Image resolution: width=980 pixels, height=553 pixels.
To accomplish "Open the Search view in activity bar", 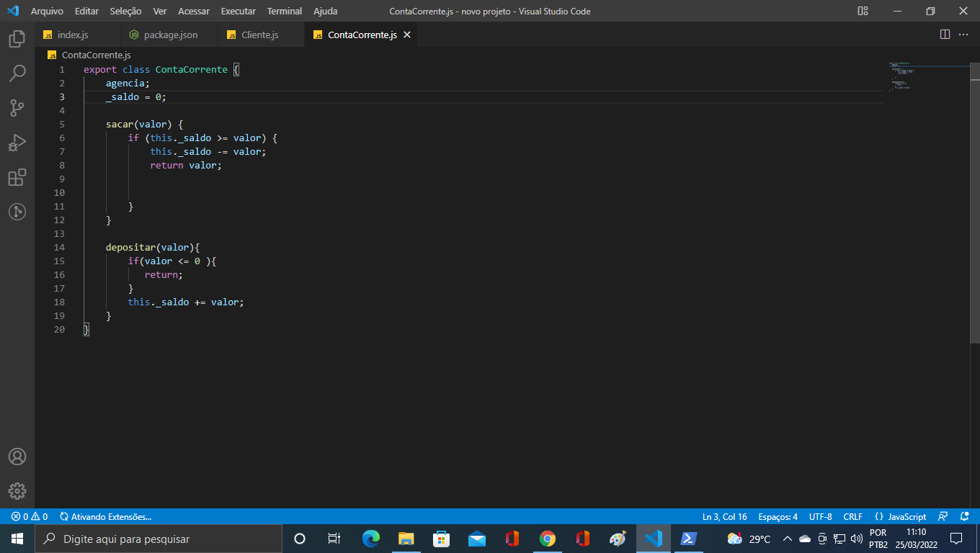I will point(17,73).
